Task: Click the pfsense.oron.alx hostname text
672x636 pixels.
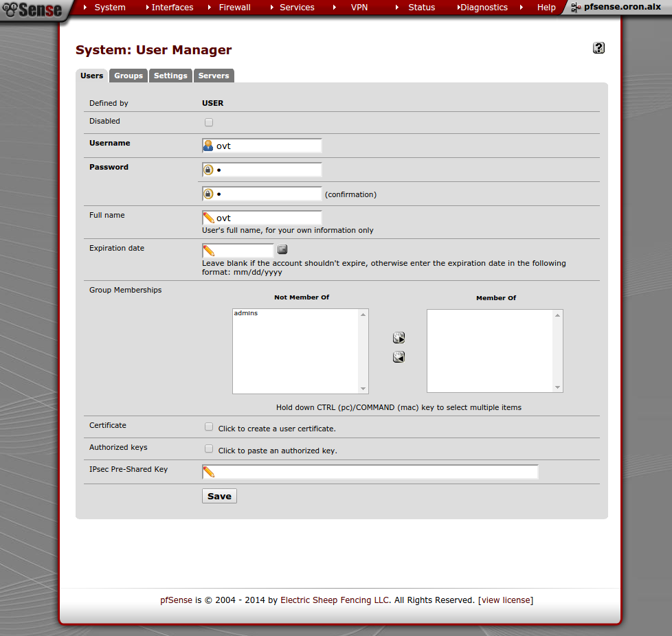Action: 623,7
